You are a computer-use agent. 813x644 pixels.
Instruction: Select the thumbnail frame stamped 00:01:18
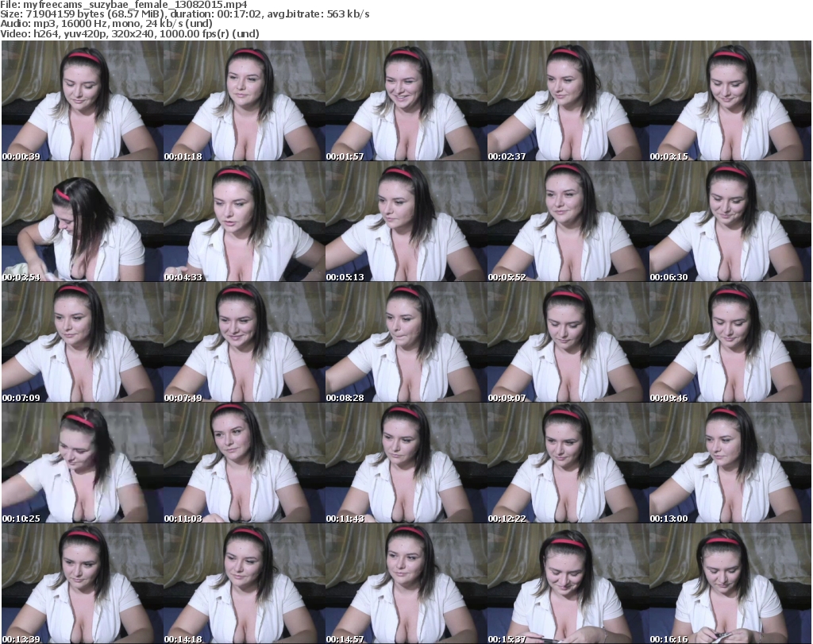click(245, 101)
